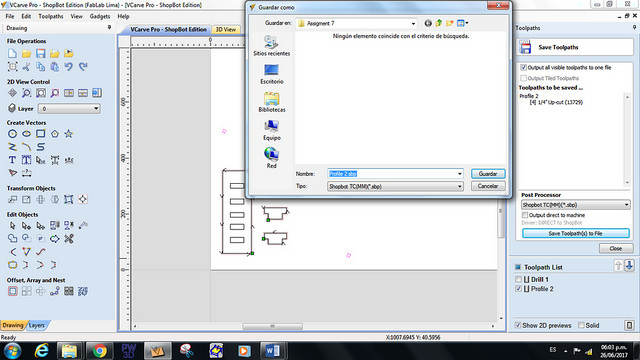
Task: Open the Pan view control
Action: click(12, 93)
